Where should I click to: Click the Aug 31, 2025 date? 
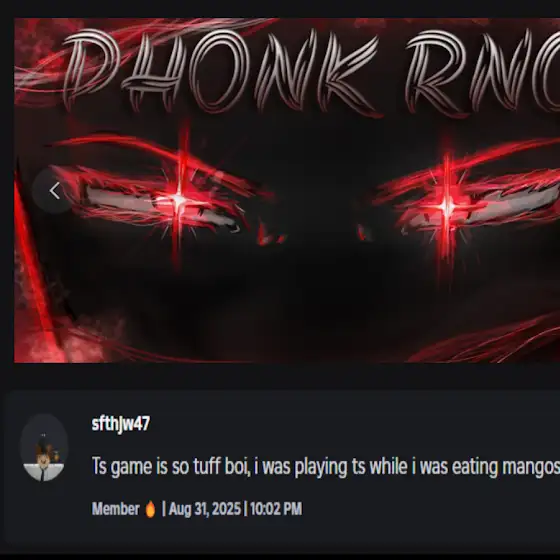pos(205,509)
